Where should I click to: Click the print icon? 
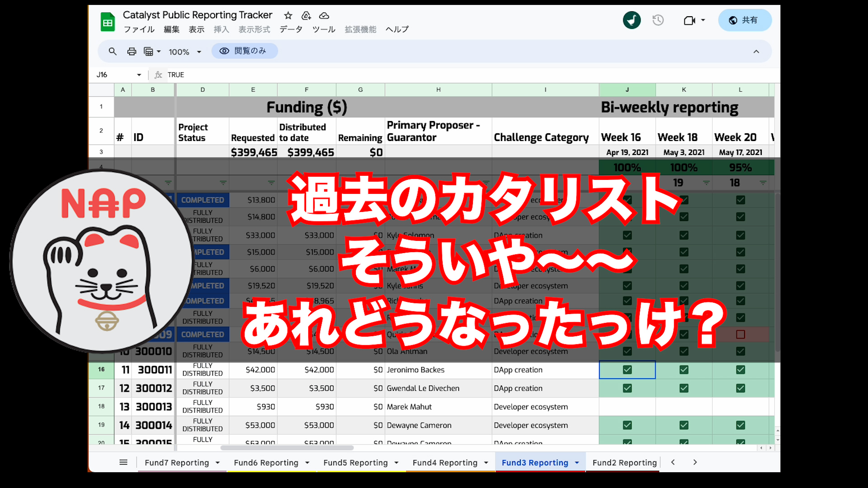coord(132,52)
